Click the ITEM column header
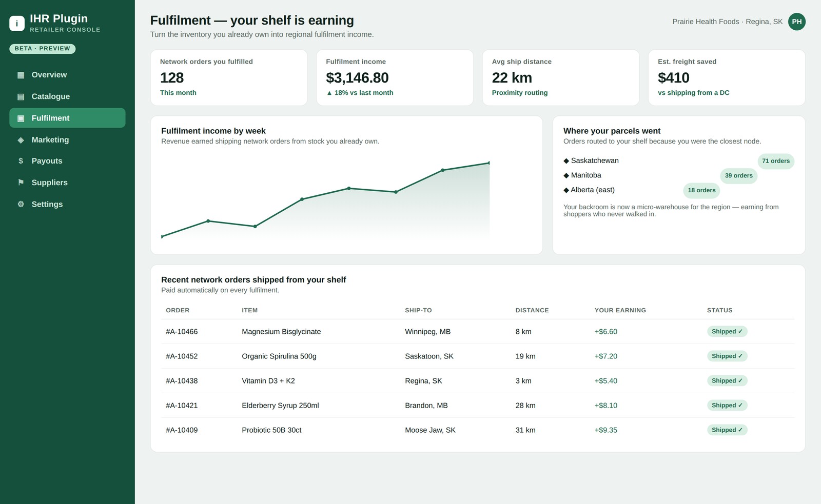 (x=250, y=310)
